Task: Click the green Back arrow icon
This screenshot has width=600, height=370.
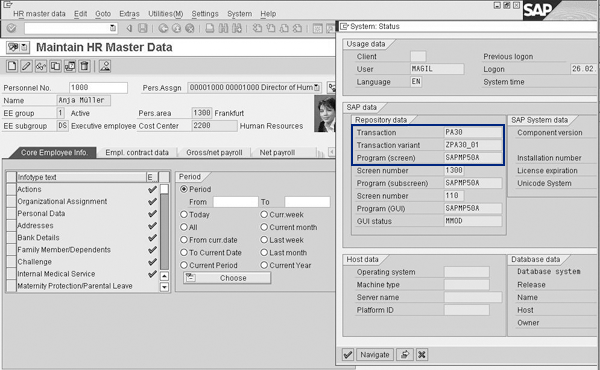Action: coord(163,28)
